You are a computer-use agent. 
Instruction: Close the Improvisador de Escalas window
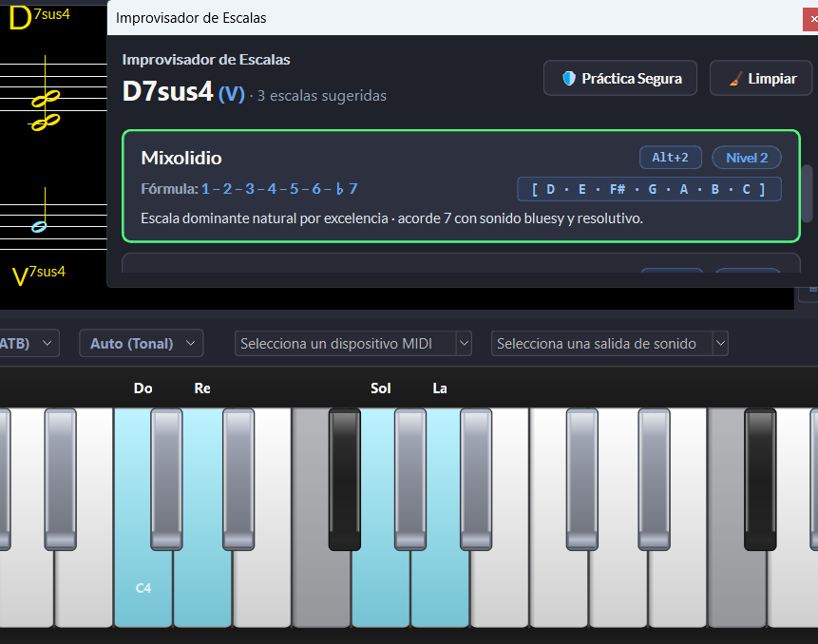[x=811, y=19]
